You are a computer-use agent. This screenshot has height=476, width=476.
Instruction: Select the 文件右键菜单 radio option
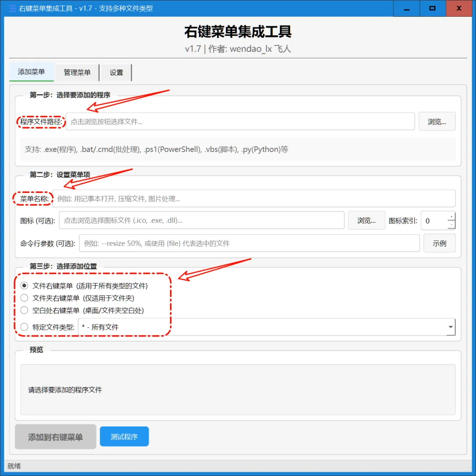24,286
